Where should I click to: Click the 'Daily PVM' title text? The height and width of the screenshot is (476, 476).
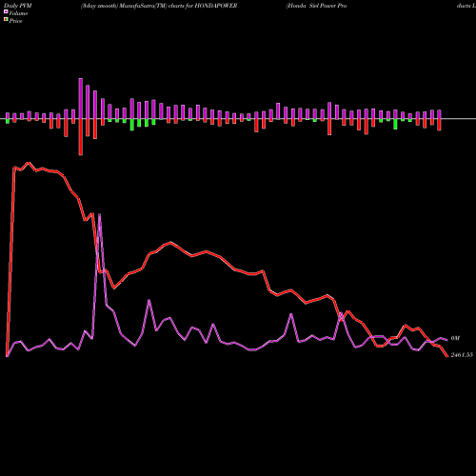coord(18,6)
